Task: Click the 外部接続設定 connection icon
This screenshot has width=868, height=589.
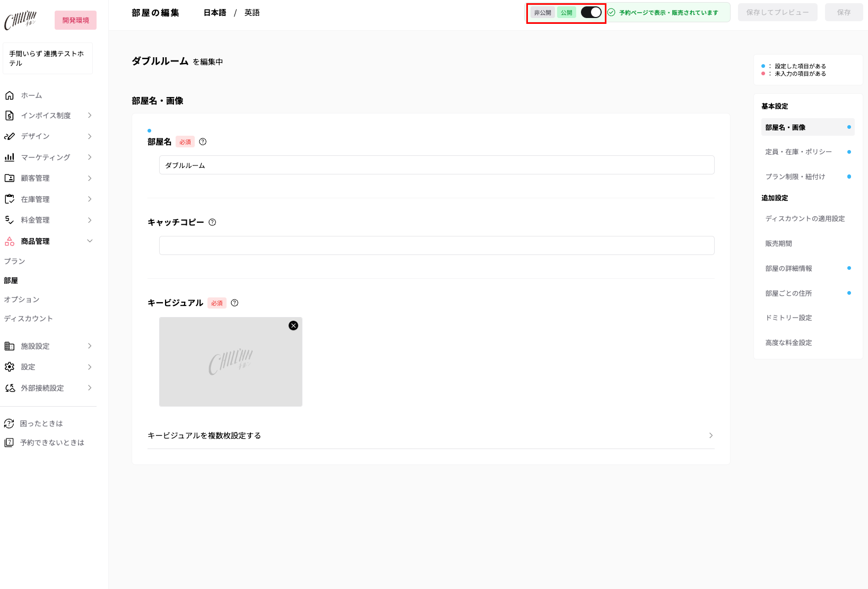Action: [9, 388]
